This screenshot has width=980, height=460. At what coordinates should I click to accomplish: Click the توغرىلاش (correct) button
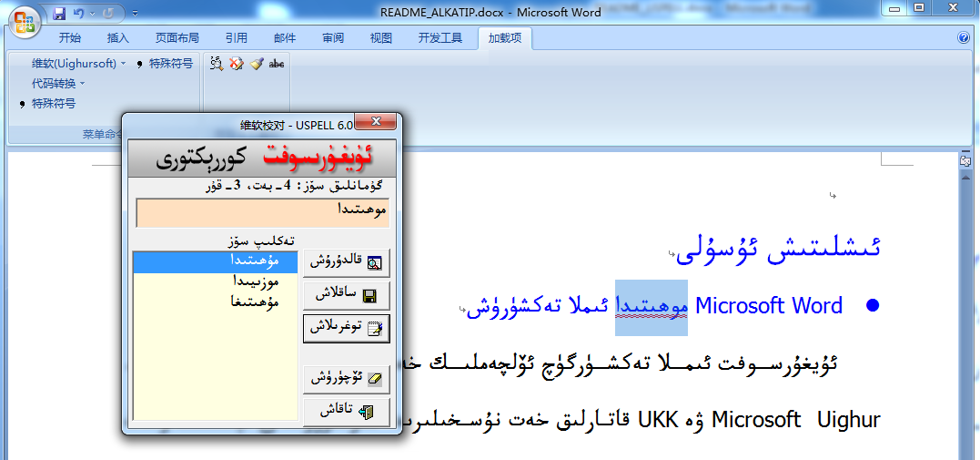tap(347, 328)
